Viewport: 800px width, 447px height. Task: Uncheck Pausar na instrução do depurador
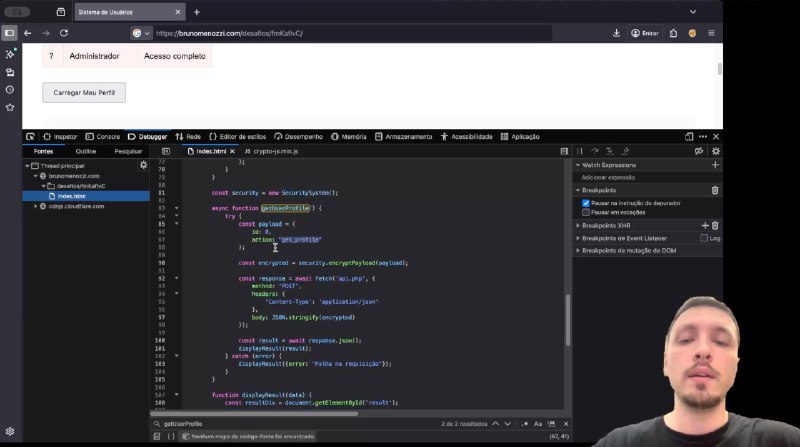[586, 202]
